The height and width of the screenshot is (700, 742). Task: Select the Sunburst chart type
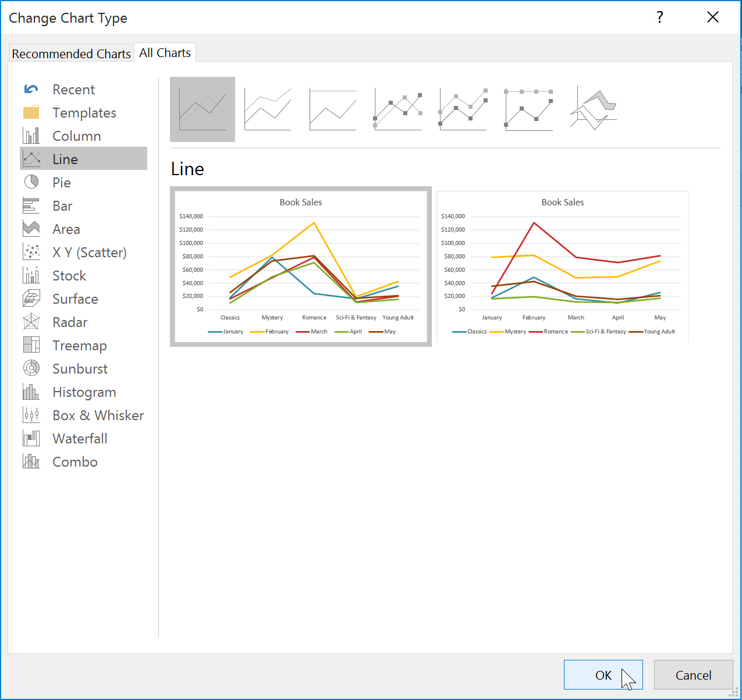pyautogui.click(x=80, y=368)
